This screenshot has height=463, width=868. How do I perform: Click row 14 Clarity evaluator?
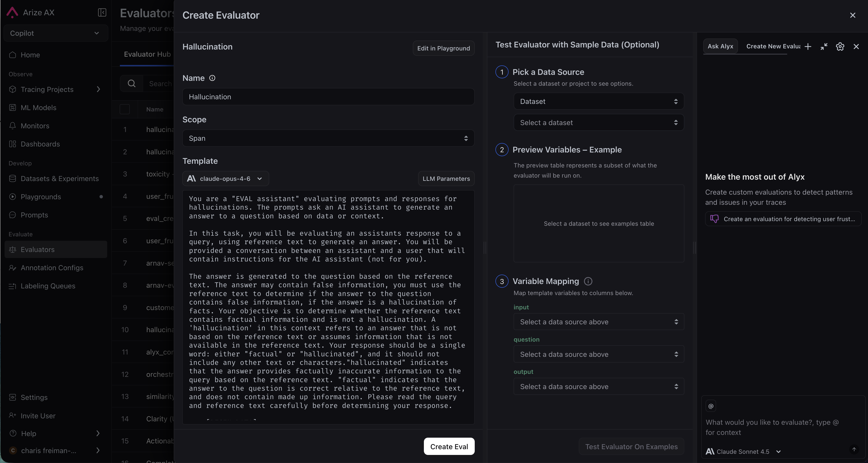[143, 419]
